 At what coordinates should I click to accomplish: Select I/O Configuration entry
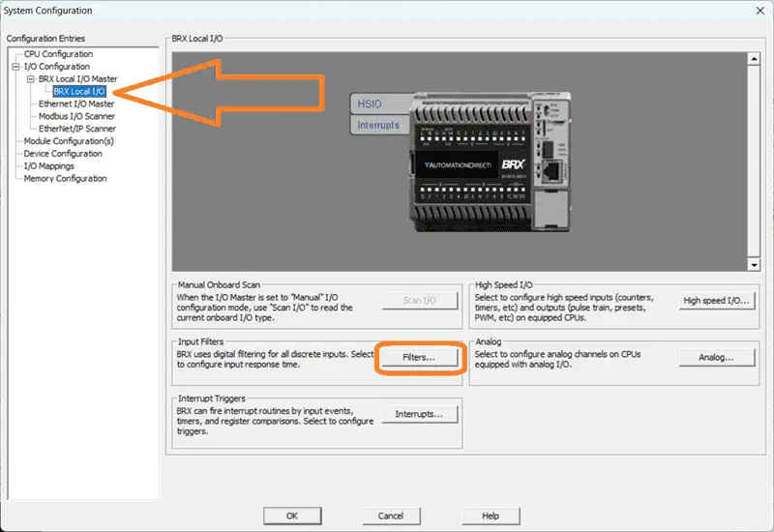pos(57,66)
